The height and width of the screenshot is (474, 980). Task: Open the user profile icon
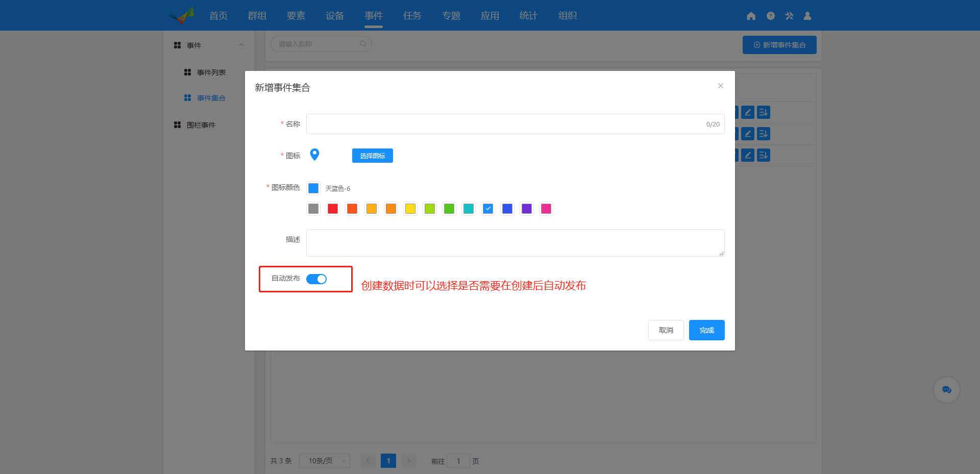(x=807, y=16)
